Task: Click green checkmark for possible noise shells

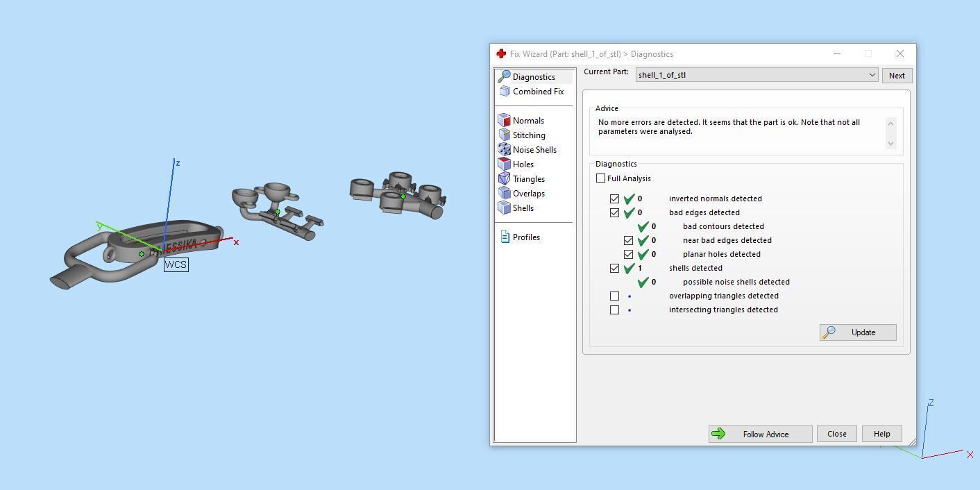Action: 643,282
